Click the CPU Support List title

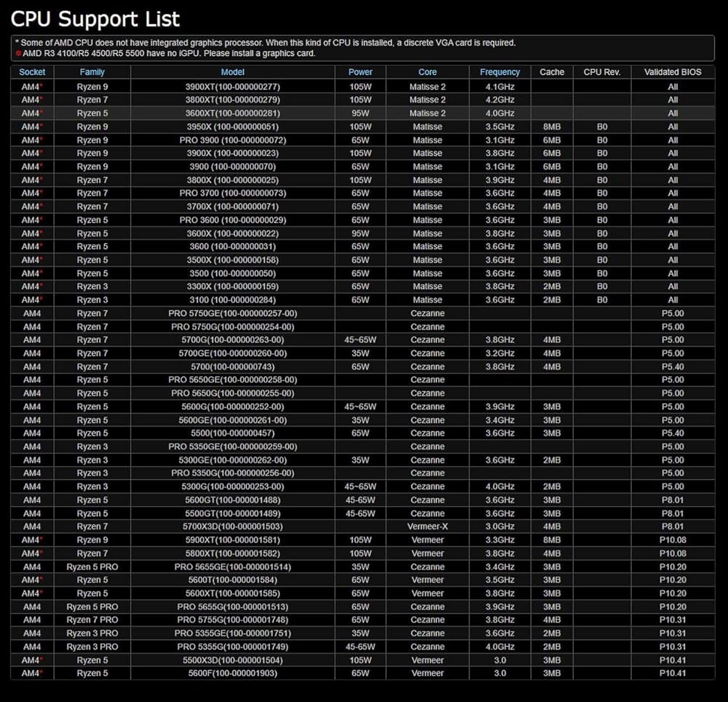(95, 19)
